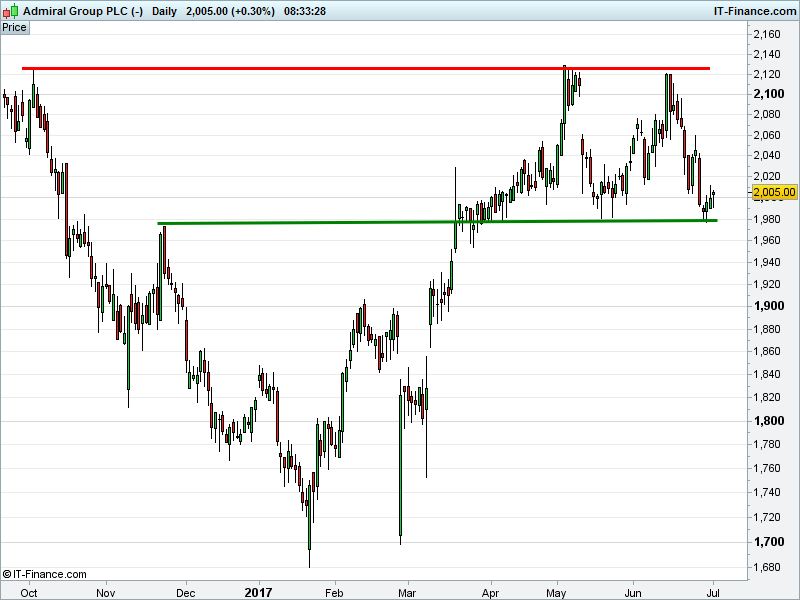Click the Jul date axis label
Image resolution: width=800 pixels, height=600 pixels.
point(713,593)
